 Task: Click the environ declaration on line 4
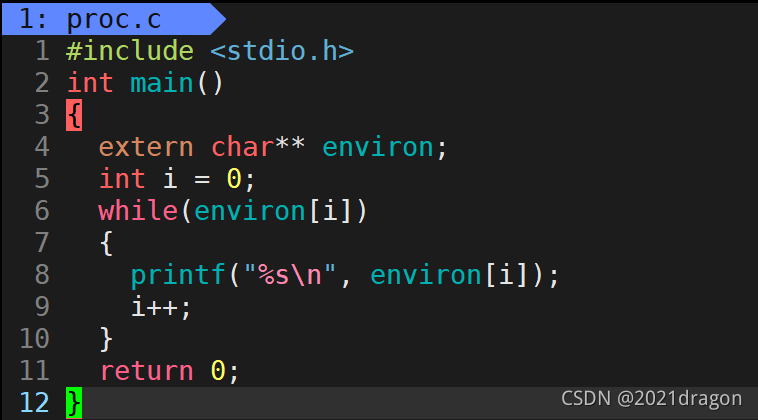(x=378, y=147)
